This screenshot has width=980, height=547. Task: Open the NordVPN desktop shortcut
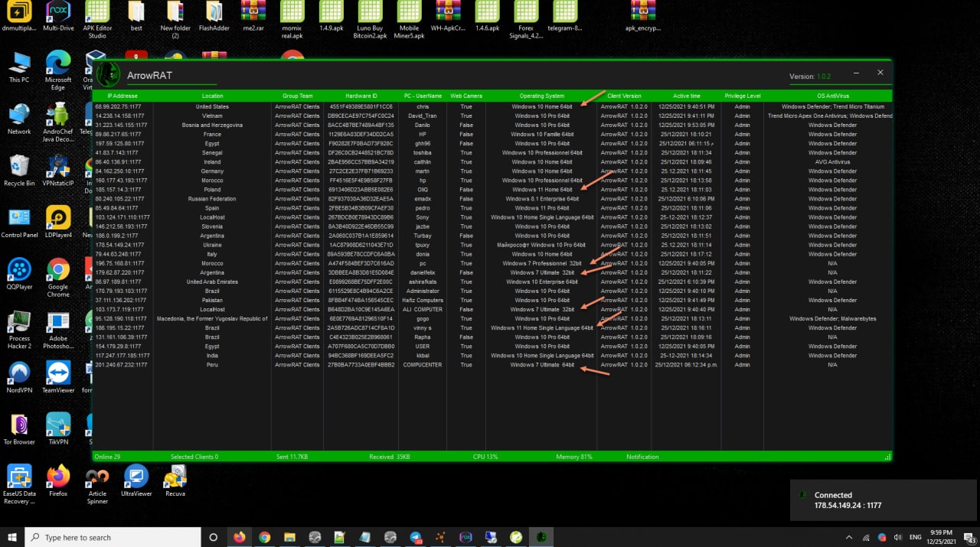click(19, 379)
